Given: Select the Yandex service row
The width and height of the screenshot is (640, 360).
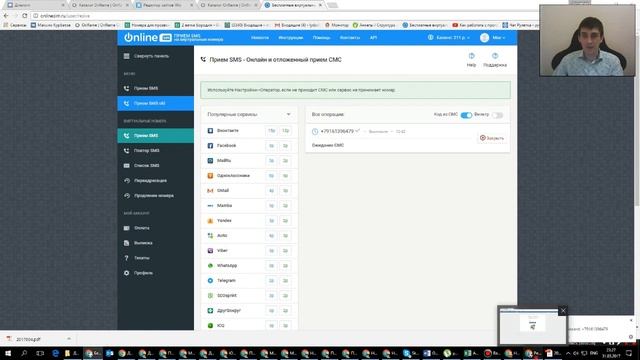Looking at the screenshot, I should 249,220.
